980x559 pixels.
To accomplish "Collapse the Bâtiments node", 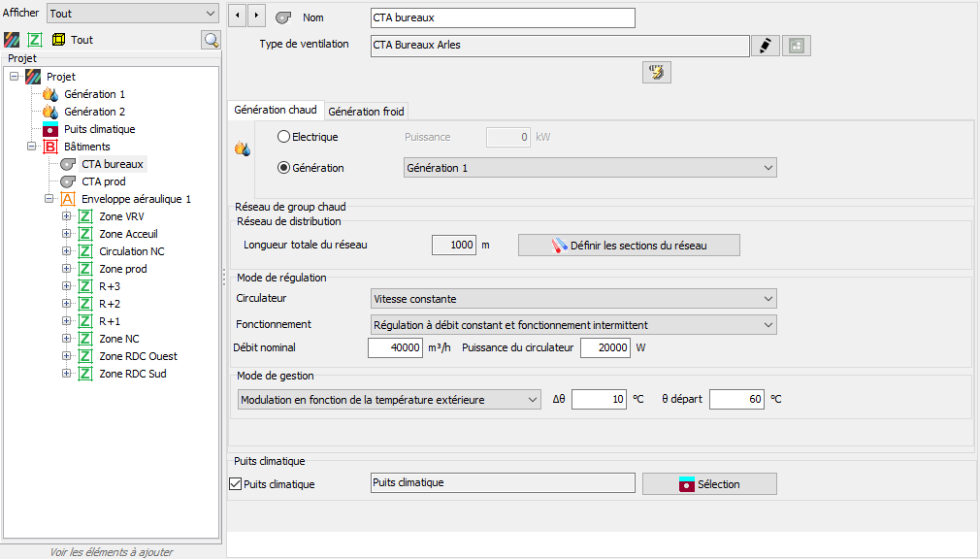I will [31, 147].
